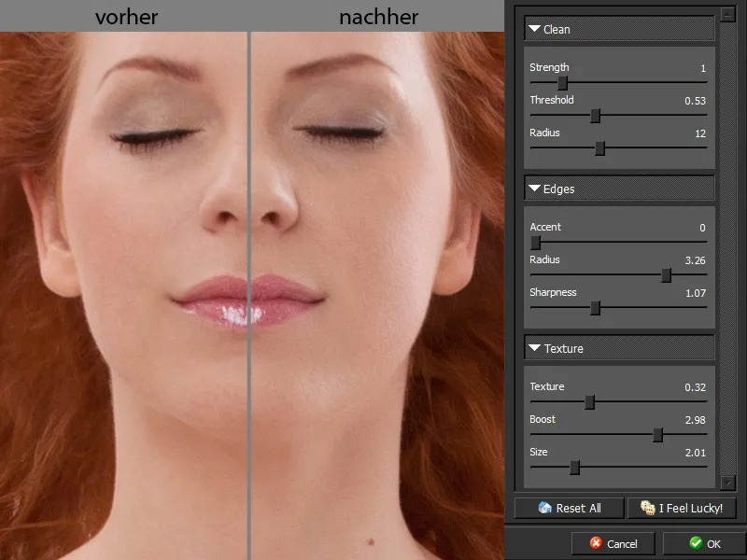This screenshot has width=747, height=560.
Task: Confirm settings with the OK button
Action: click(x=705, y=544)
